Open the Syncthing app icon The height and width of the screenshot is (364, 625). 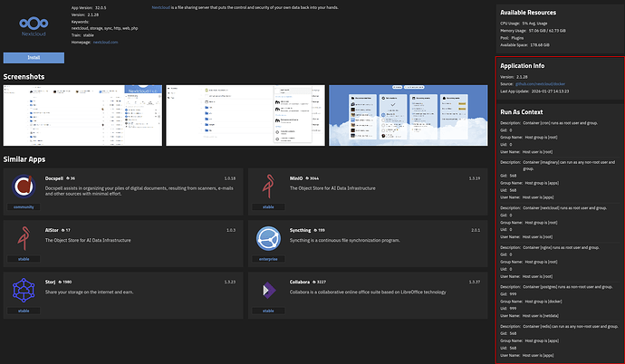(268, 238)
